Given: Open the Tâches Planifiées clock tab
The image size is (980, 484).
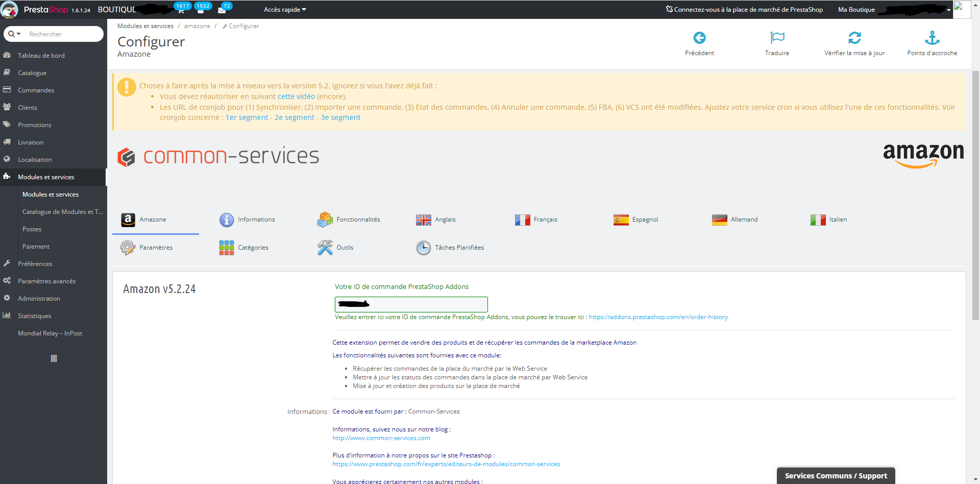Looking at the screenshot, I should [450, 248].
